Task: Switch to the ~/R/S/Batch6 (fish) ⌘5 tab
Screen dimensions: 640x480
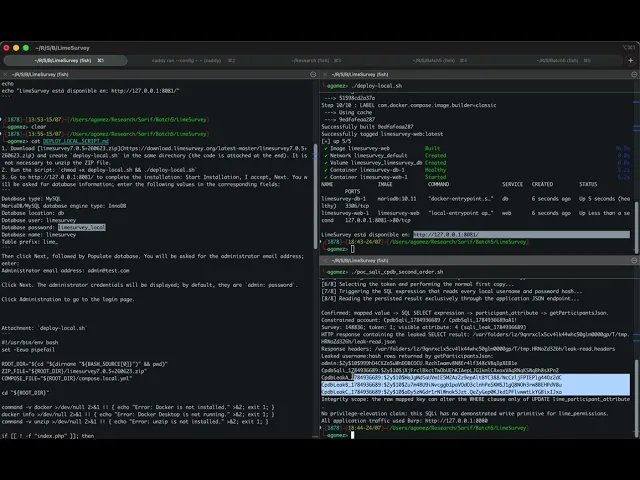Action: coord(564,60)
